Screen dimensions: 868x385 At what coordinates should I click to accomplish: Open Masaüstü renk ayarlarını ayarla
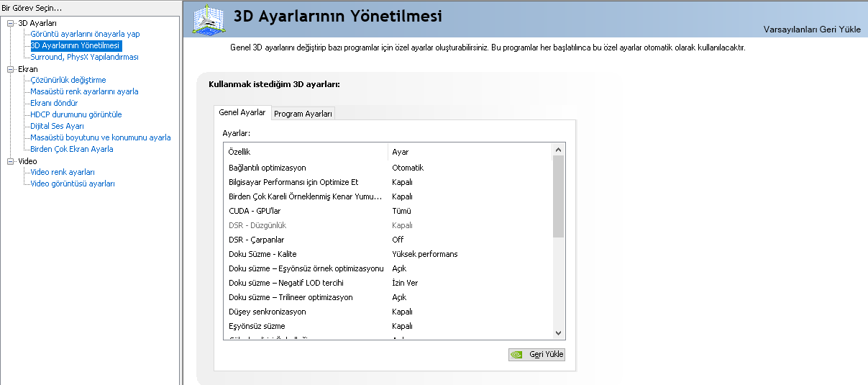[84, 91]
